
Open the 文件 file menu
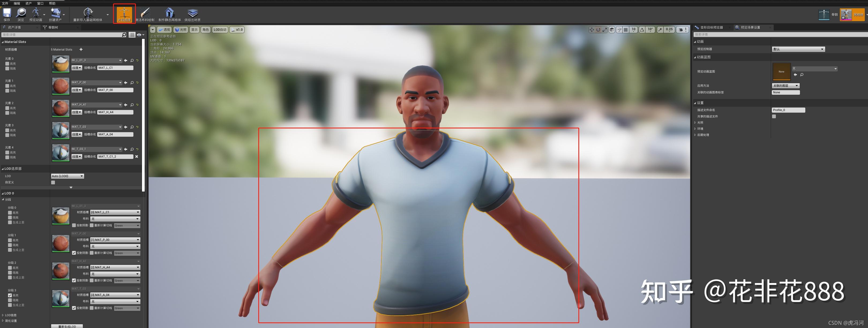tap(5, 3)
